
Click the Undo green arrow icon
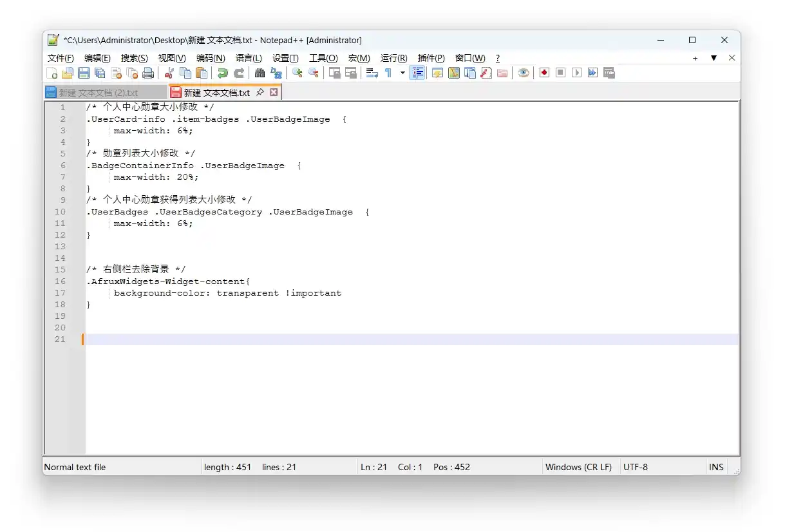[222, 73]
